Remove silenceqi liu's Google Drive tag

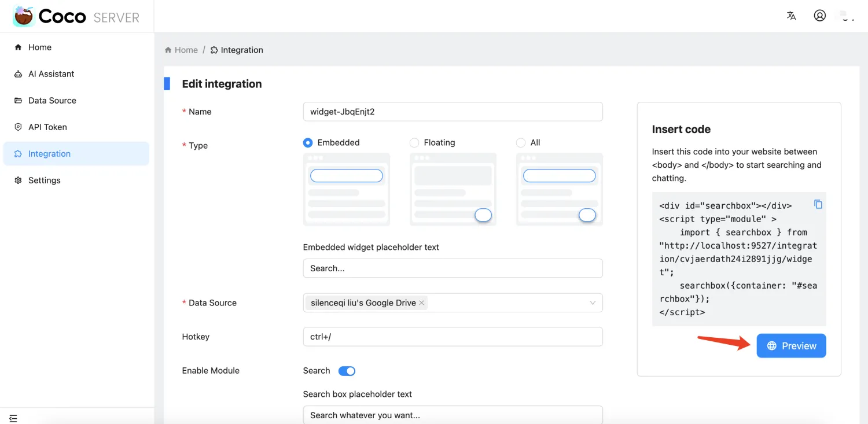click(422, 303)
